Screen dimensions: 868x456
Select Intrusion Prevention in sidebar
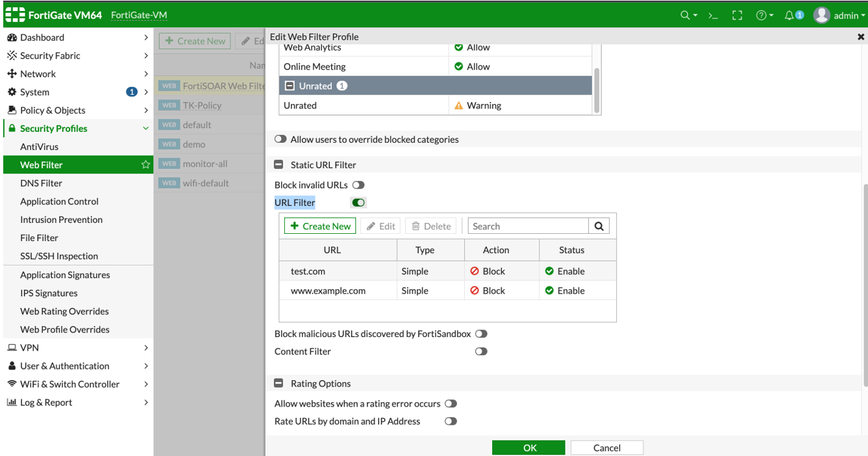point(61,220)
